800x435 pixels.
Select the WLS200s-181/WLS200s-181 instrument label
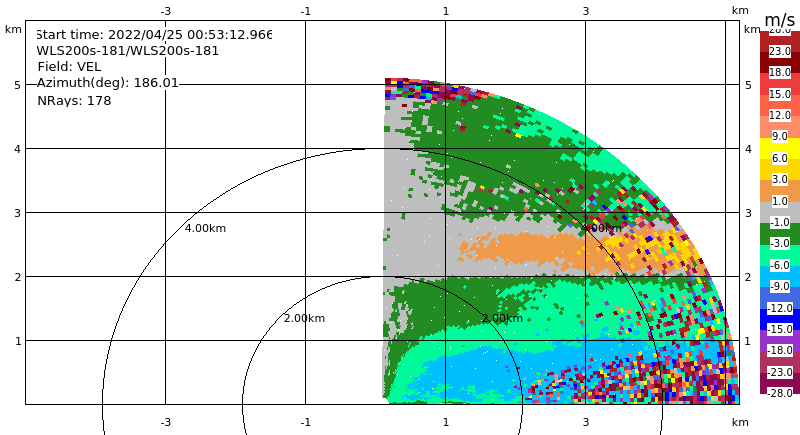(x=128, y=51)
